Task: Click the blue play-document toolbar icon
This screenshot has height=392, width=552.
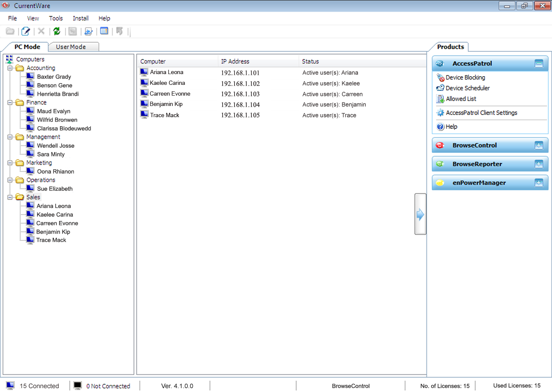Action: pos(88,31)
